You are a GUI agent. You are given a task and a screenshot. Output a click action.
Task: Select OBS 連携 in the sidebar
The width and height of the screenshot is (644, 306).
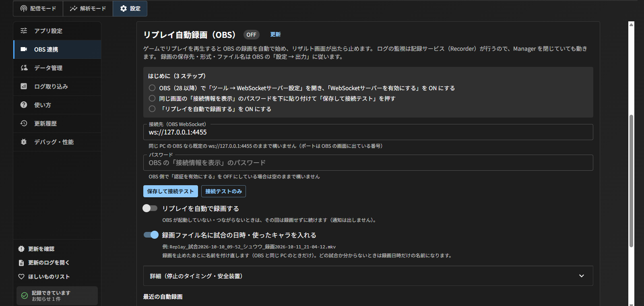(x=57, y=49)
